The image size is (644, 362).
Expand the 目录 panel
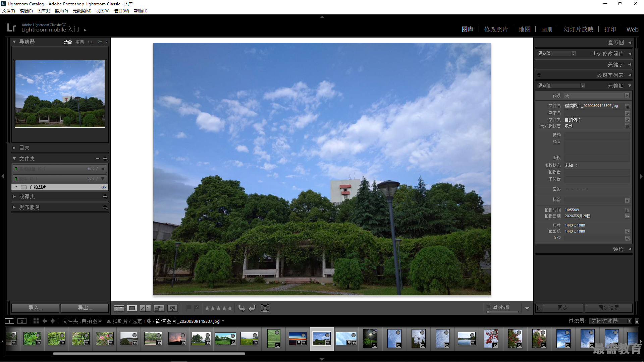tap(14, 148)
